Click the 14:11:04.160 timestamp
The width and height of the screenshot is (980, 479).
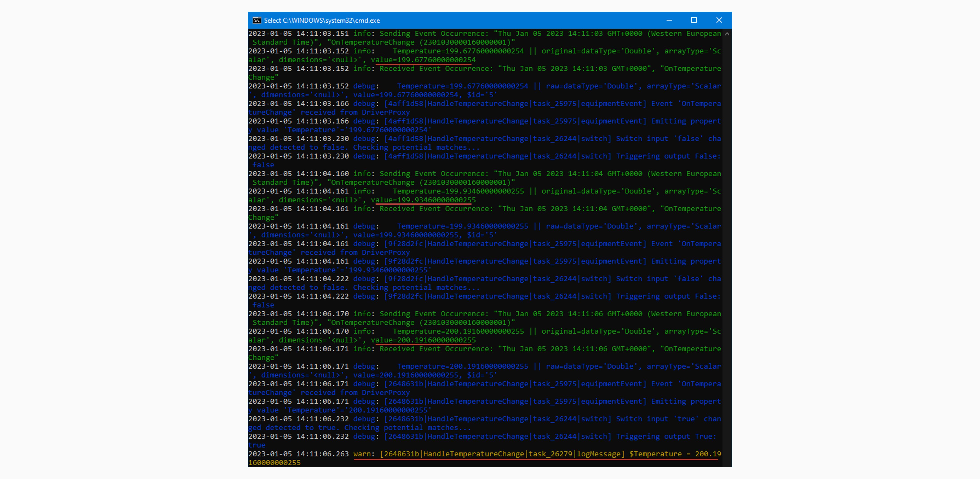click(323, 174)
